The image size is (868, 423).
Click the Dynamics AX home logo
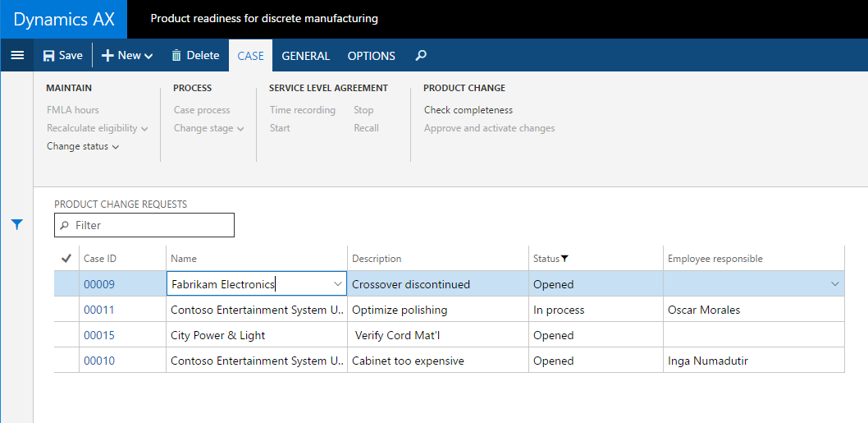pos(64,19)
